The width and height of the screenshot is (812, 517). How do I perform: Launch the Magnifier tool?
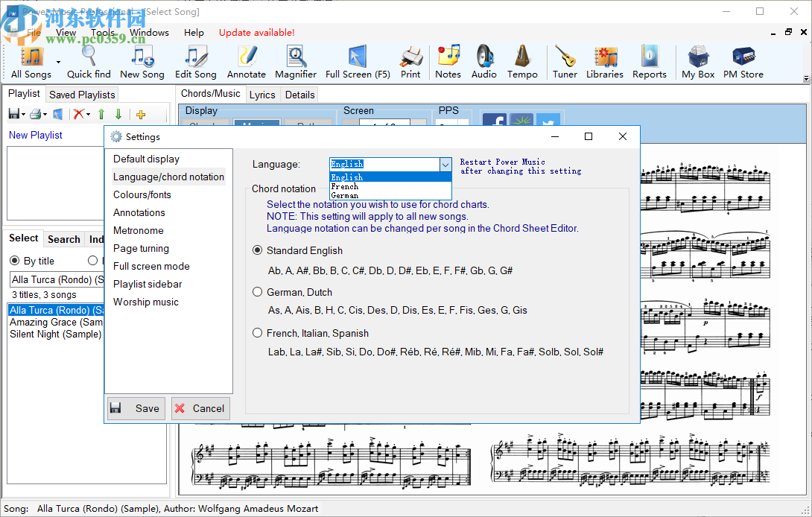[x=296, y=61]
